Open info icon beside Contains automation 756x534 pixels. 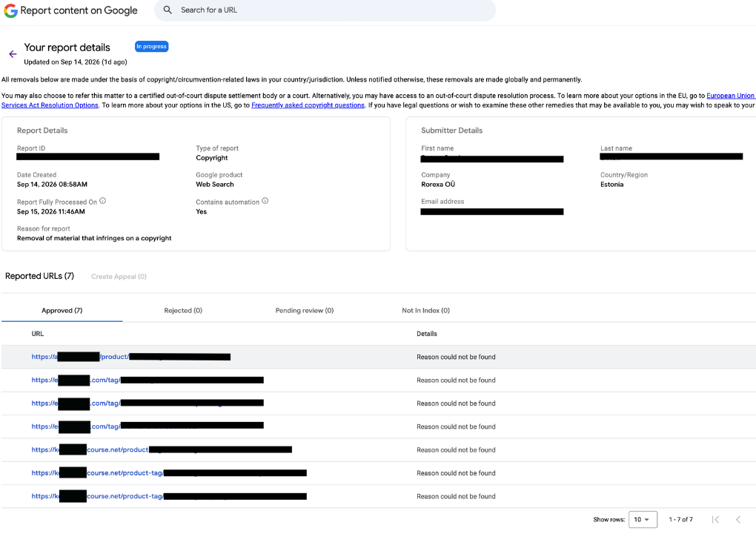point(265,201)
